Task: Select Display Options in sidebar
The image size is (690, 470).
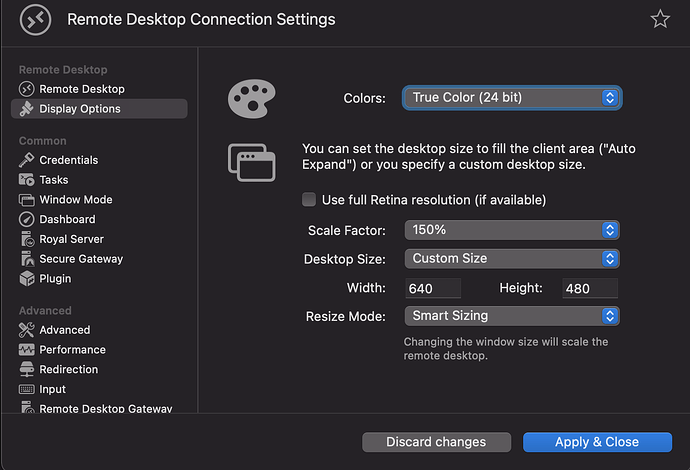Action: tap(80, 109)
